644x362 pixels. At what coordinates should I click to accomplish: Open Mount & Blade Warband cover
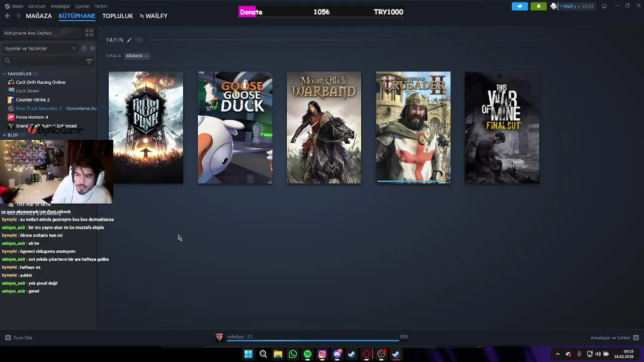(324, 127)
